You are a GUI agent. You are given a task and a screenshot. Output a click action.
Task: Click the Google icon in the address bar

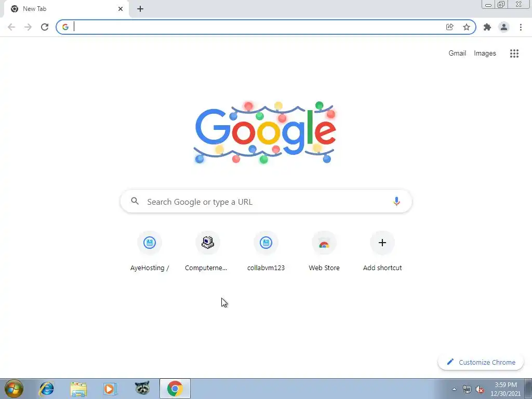pyautogui.click(x=65, y=27)
